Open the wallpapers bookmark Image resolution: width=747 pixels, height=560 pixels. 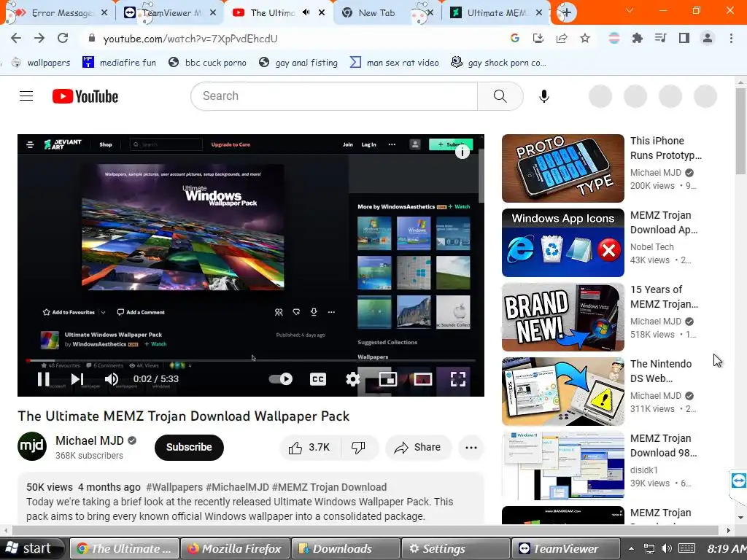tap(41, 63)
